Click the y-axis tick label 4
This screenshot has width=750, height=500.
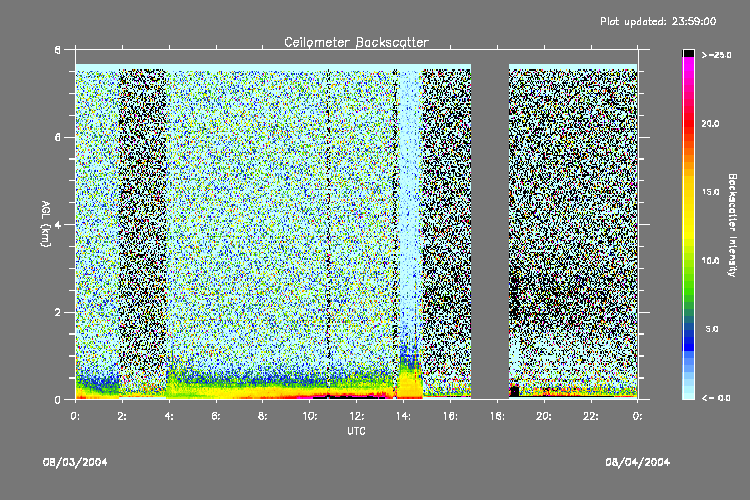point(57,225)
